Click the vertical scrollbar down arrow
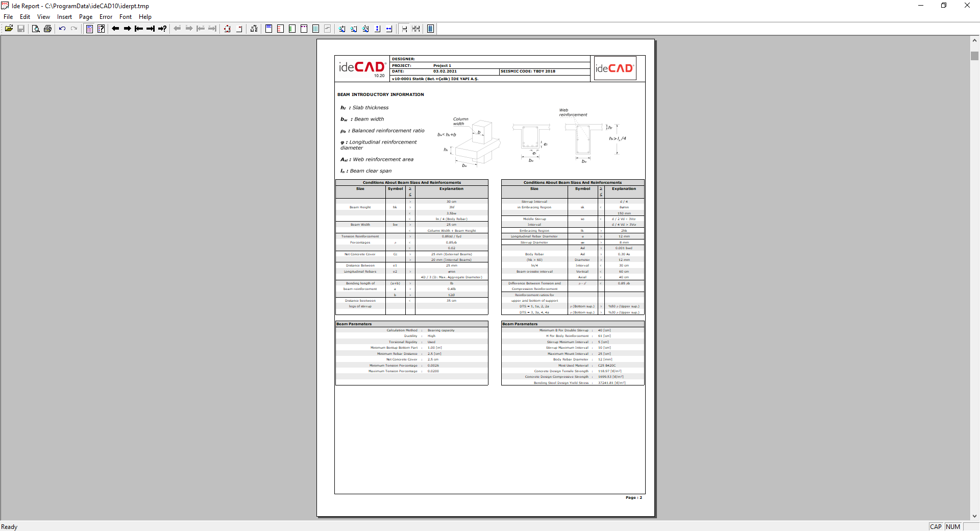The width and height of the screenshot is (980, 531). [x=974, y=516]
